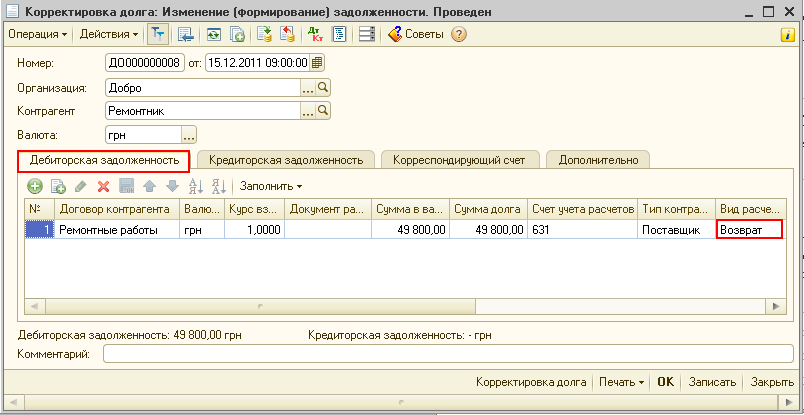
Task: Open the Заполнить dropdown
Action: tap(271, 186)
